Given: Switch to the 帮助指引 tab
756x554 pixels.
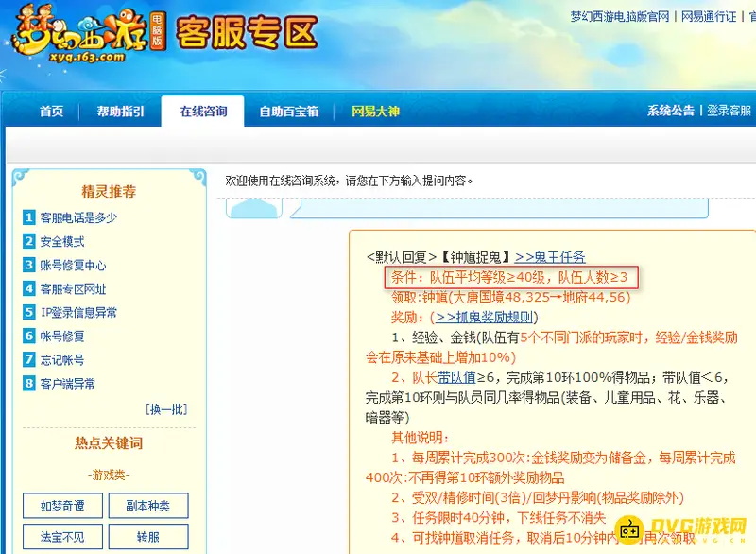Looking at the screenshot, I should click(121, 112).
